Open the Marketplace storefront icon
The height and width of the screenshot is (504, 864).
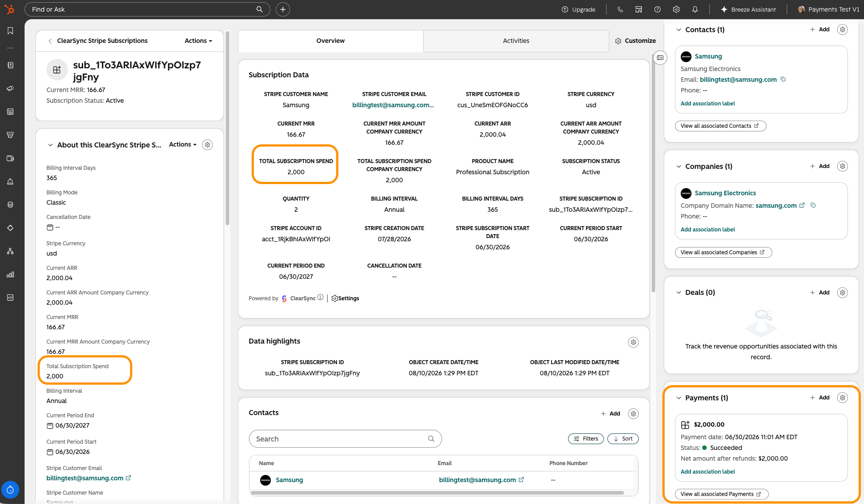(x=639, y=9)
